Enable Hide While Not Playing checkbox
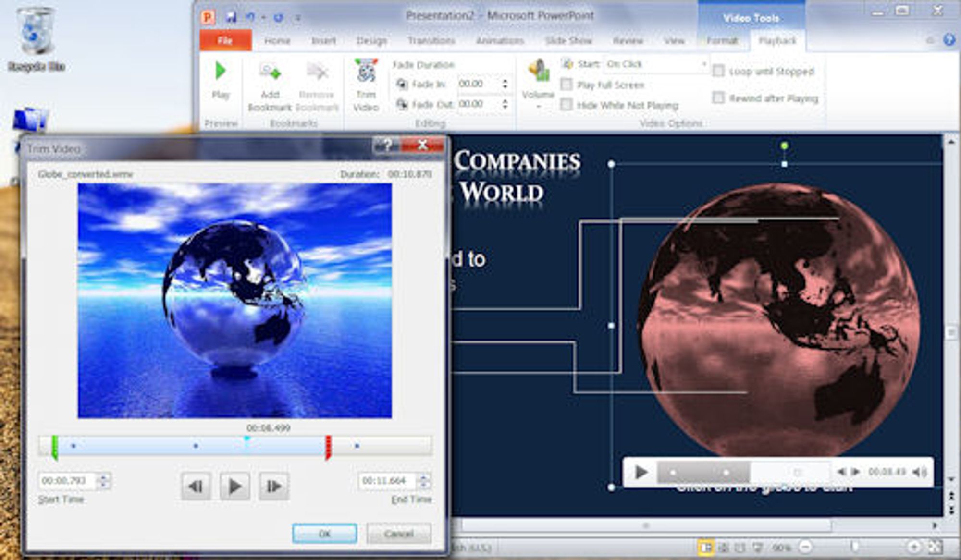Viewport: 961px width, 560px height. click(567, 104)
